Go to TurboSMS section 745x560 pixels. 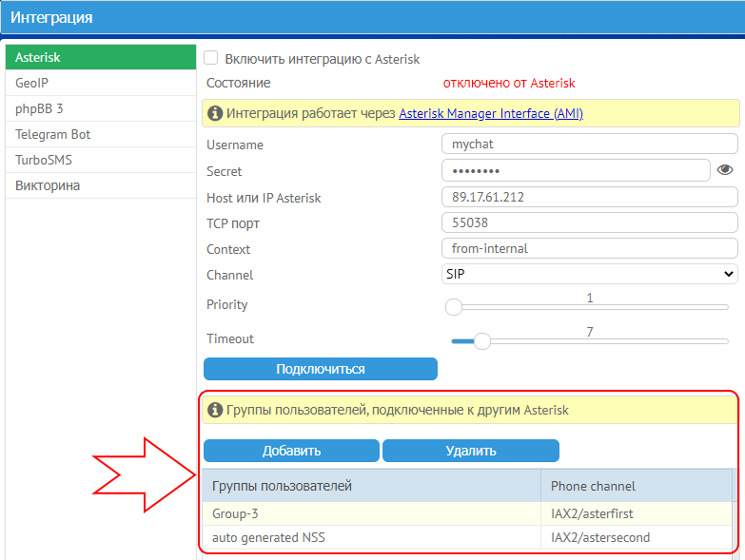pyautogui.click(x=98, y=161)
